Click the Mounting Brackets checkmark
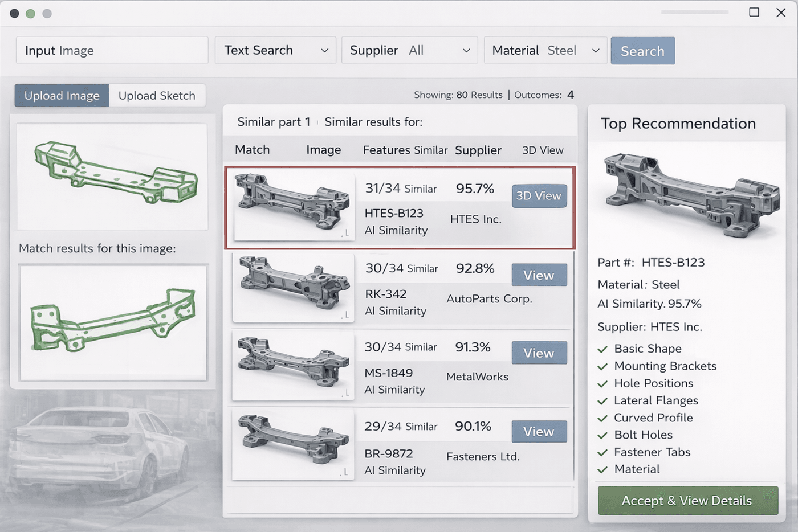The image size is (798, 532). click(602, 366)
